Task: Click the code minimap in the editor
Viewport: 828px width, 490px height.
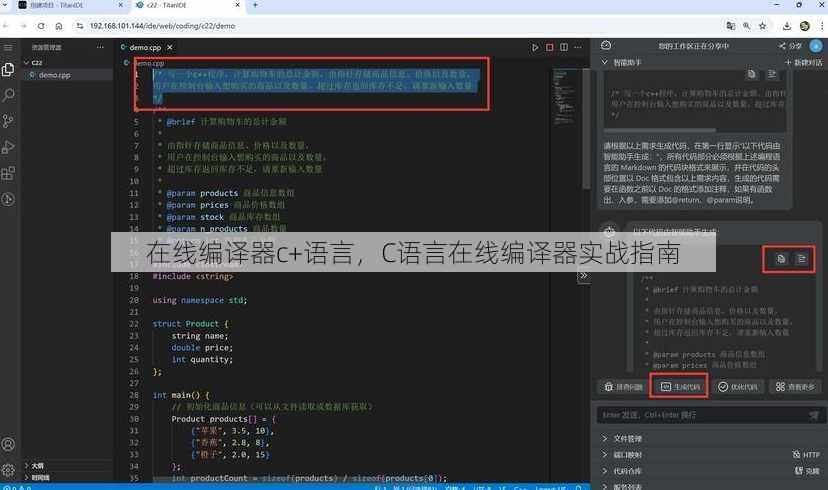Action: point(565,96)
